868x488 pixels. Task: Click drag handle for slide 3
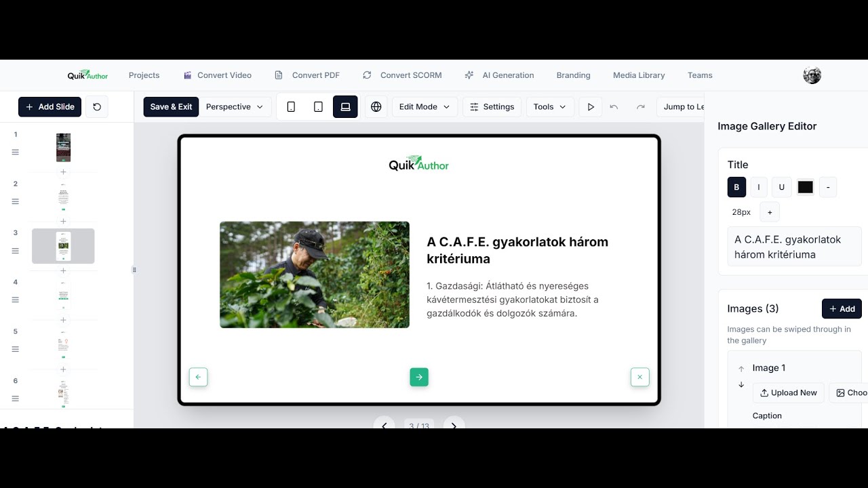point(16,251)
